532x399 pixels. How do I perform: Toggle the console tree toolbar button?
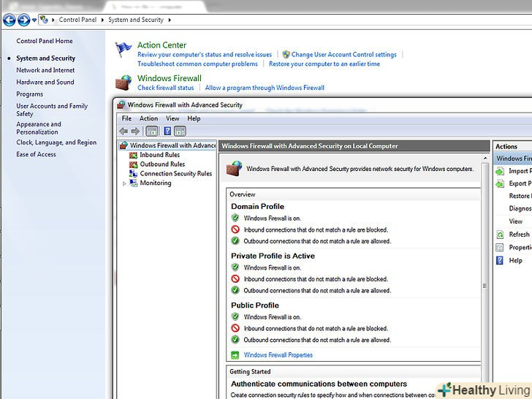pyautogui.click(x=152, y=131)
